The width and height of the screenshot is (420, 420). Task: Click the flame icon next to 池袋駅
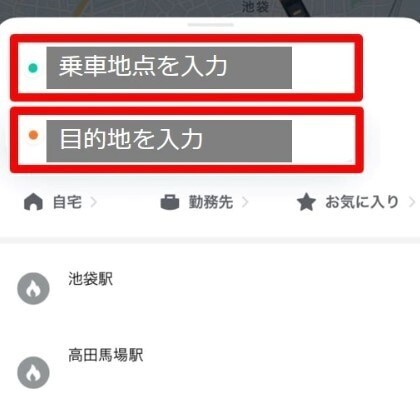tap(33, 289)
